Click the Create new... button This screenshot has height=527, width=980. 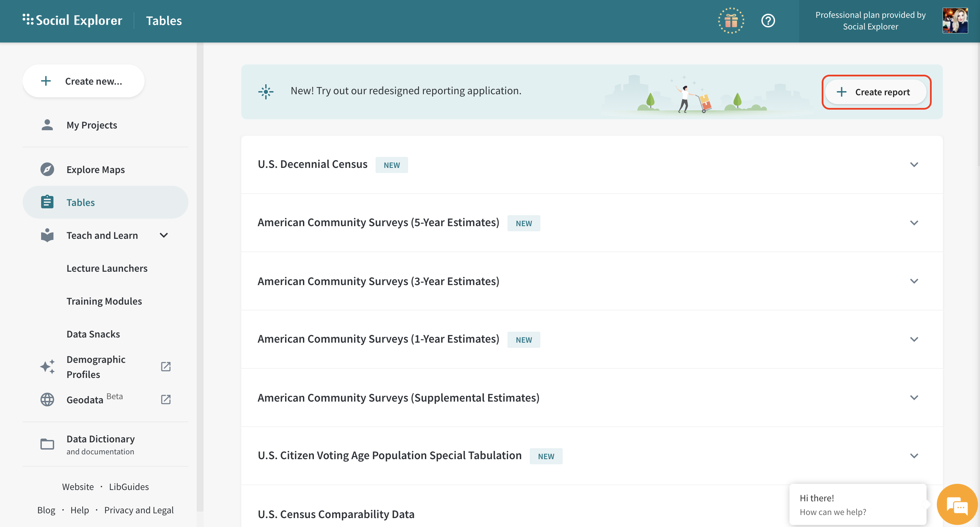(x=83, y=81)
